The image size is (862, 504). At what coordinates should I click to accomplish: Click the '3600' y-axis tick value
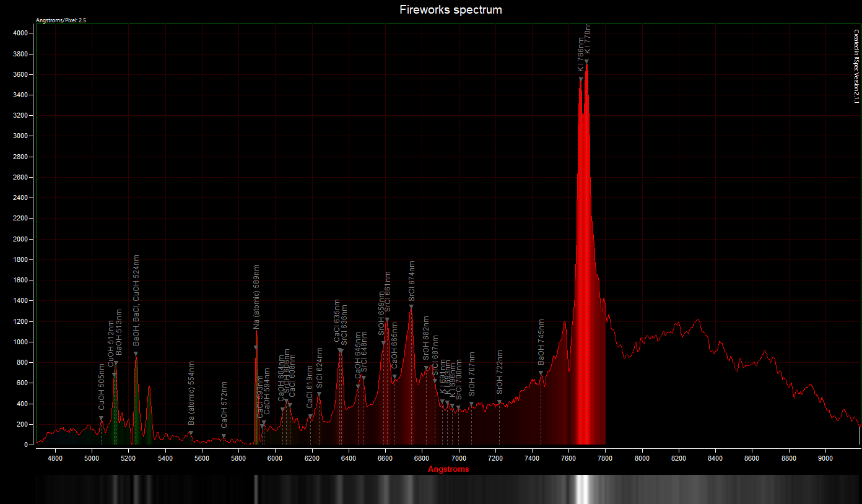[x=20, y=74]
